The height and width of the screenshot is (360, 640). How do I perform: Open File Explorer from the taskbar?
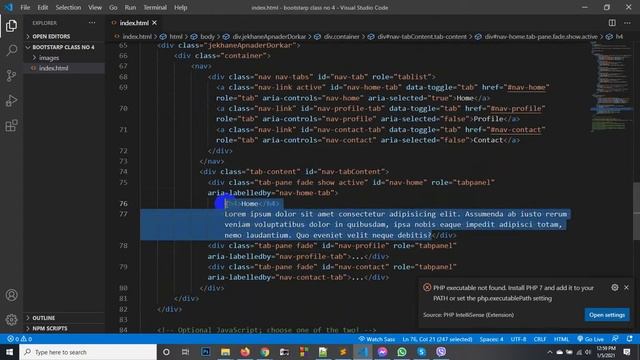click(225, 352)
